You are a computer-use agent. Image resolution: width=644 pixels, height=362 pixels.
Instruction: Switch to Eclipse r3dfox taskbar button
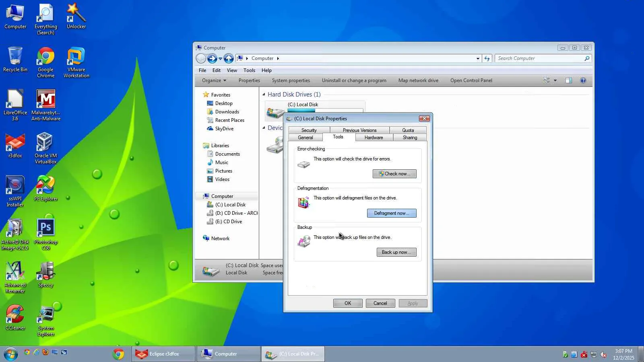coord(163,354)
